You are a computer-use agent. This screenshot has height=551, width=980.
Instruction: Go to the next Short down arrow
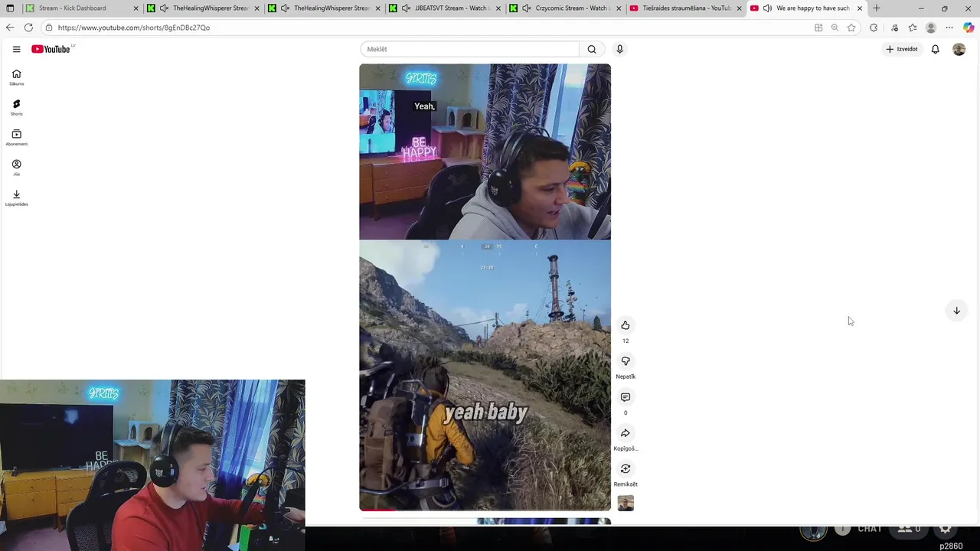[956, 311]
